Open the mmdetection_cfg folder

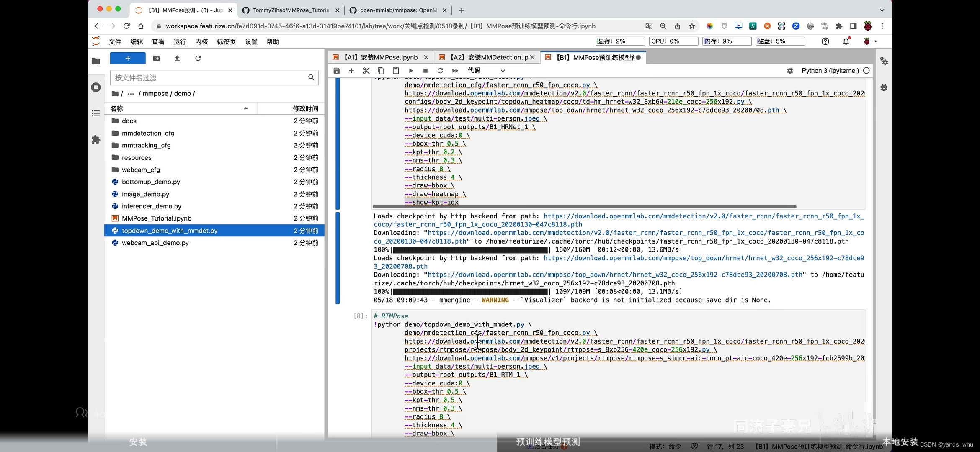pyautogui.click(x=214, y=133)
